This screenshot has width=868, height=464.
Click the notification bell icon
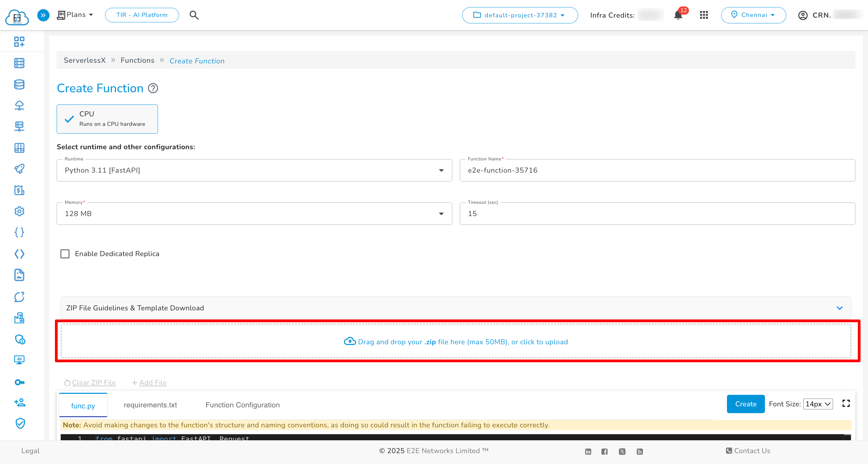tap(678, 15)
